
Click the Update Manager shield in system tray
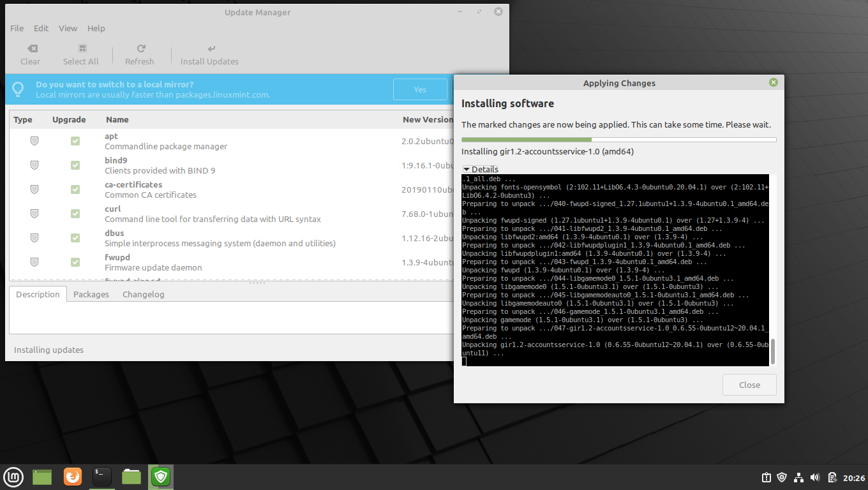[x=782, y=477]
